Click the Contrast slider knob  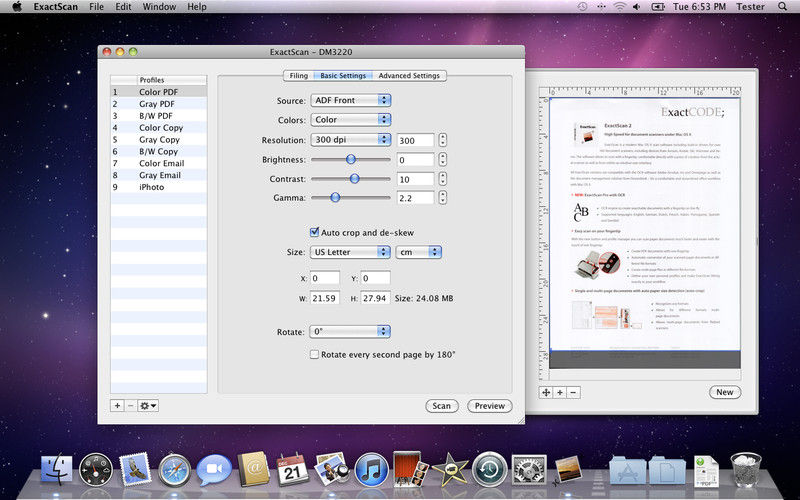355,179
